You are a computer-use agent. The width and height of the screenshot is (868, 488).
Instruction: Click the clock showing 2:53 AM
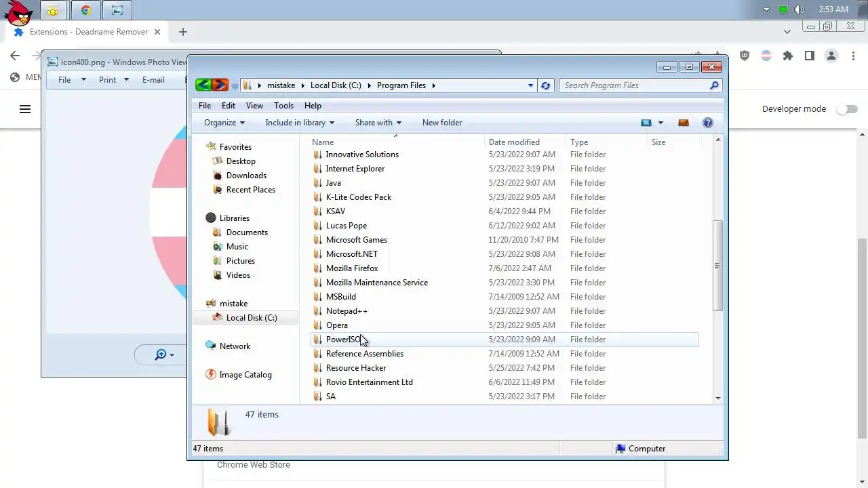point(833,9)
